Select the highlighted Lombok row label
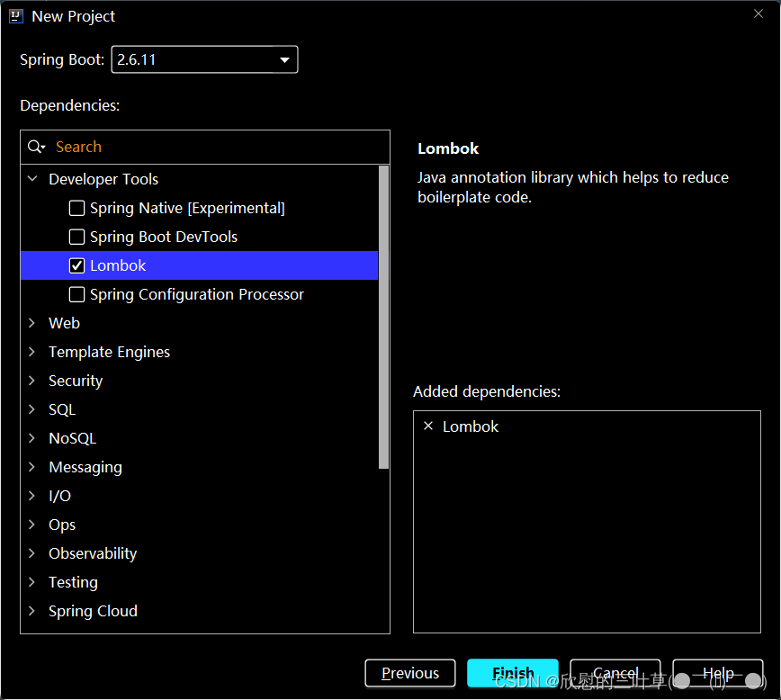The image size is (781, 700). (118, 265)
